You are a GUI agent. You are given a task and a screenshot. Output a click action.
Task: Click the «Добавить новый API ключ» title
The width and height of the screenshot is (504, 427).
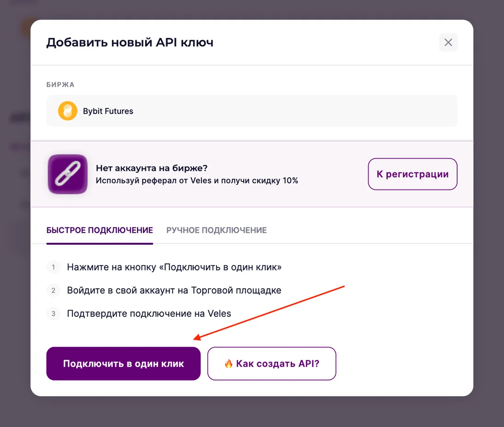(130, 43)
